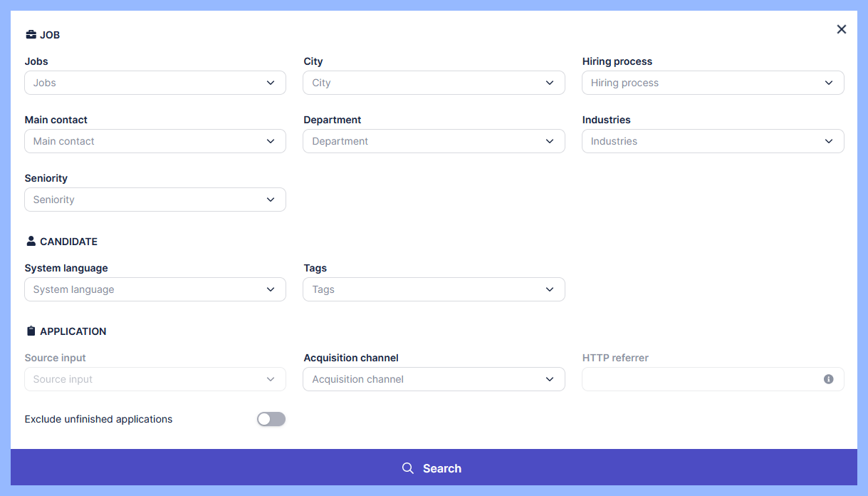Click the person icon beside CANDIDATE heading
The image size is (868, 496).
pos(31,242)
